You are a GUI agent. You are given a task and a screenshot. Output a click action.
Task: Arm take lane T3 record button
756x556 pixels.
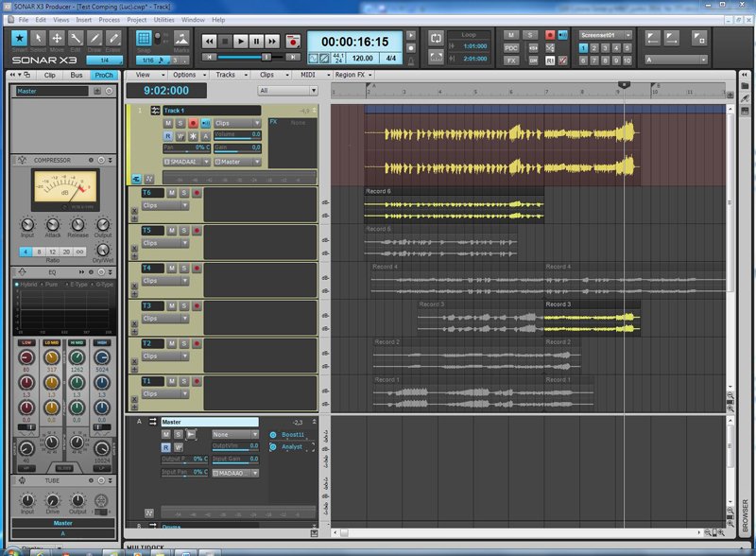(x=197, y=305)
